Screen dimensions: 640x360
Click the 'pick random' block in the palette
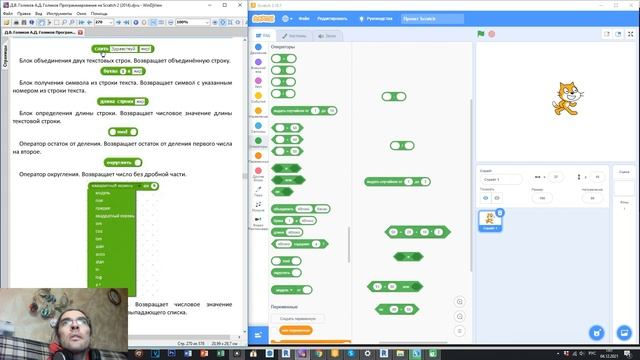304,111
